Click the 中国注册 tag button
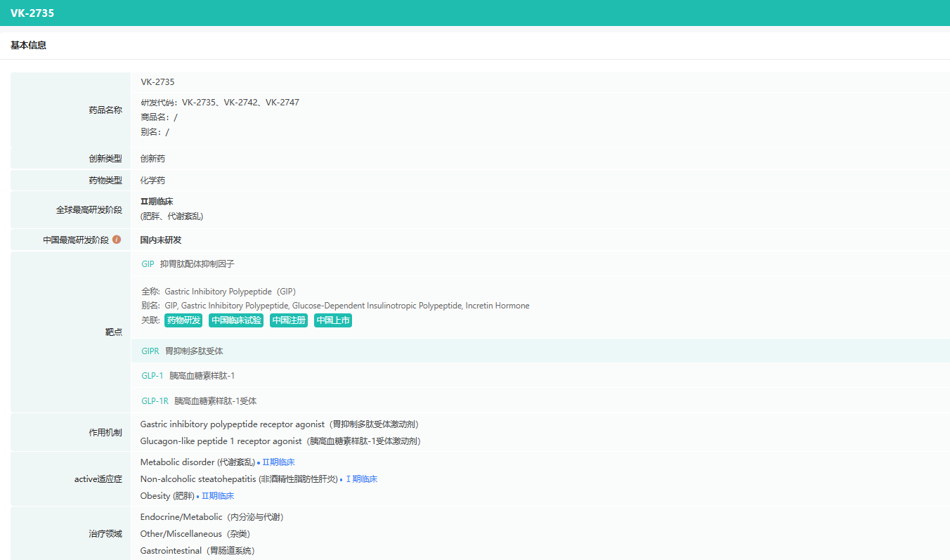950x560 pixels. [289, 320]
